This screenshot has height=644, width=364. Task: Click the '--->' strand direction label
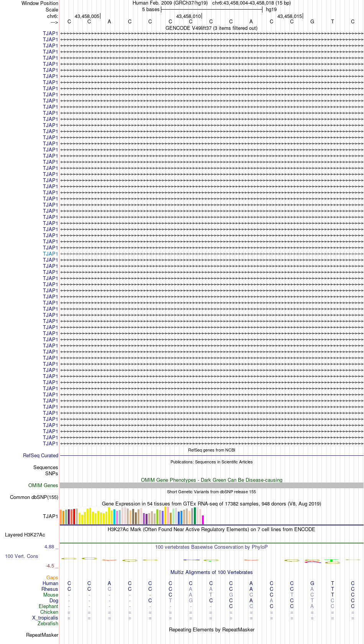point(54,22)
